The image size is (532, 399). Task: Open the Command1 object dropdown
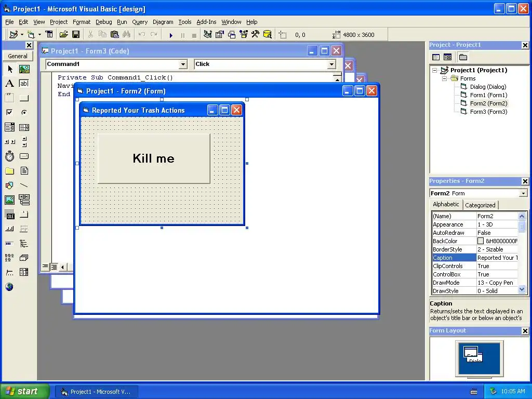pos(183,64)
